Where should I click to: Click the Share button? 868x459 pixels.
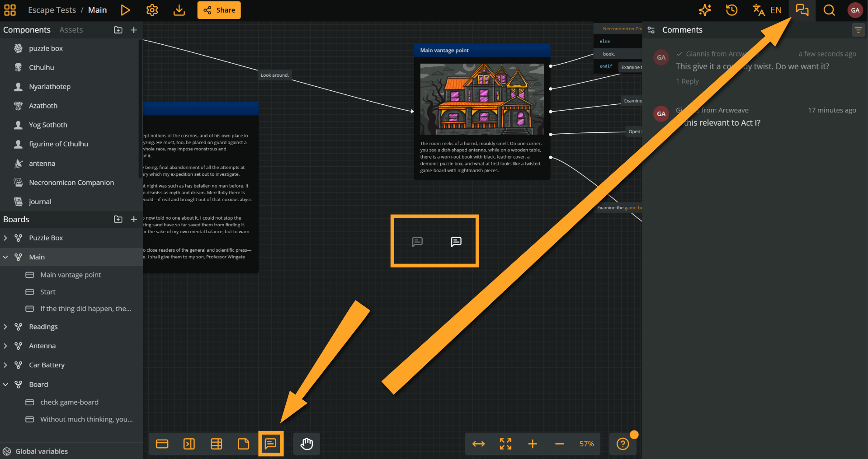point(219,10)
